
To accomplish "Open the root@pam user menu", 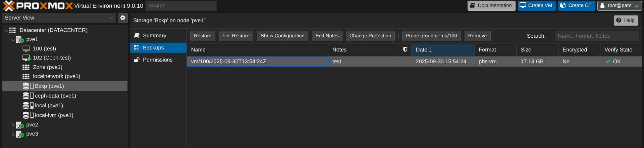I will point(619,6).
